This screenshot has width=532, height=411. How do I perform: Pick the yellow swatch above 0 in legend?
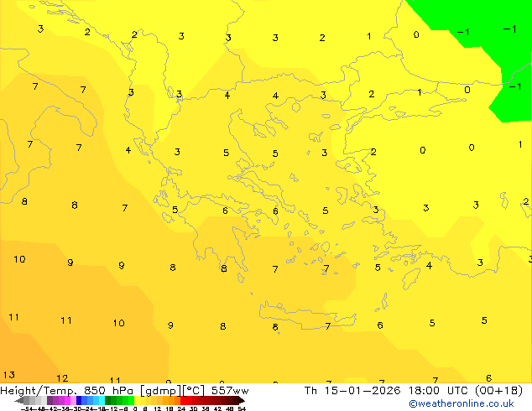point(137,400)
